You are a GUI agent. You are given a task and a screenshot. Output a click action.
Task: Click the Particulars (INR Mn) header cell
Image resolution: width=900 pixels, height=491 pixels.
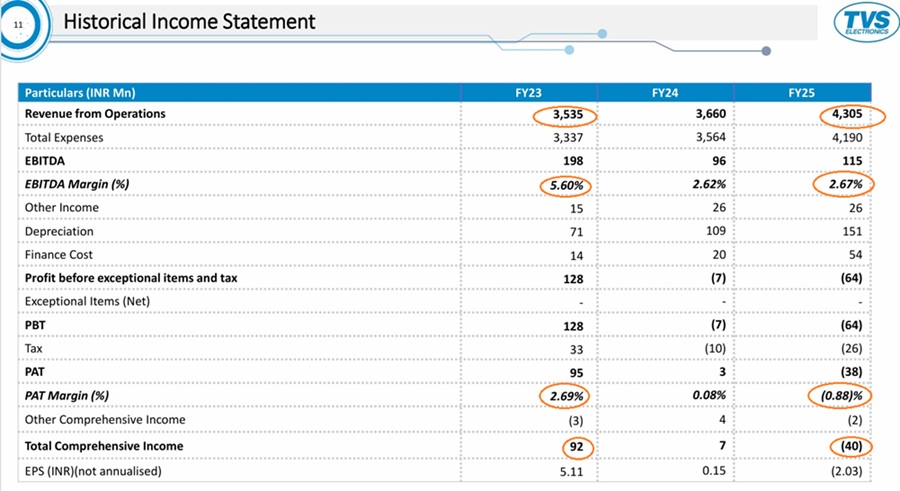(80, 92)
